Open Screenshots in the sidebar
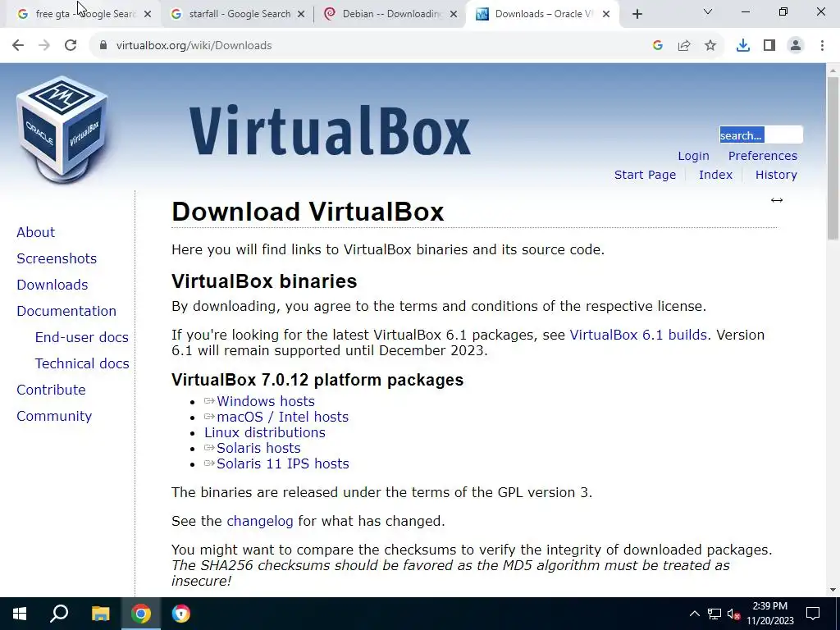This screenshot has height=630, width=840. click(x=57, y=258)
